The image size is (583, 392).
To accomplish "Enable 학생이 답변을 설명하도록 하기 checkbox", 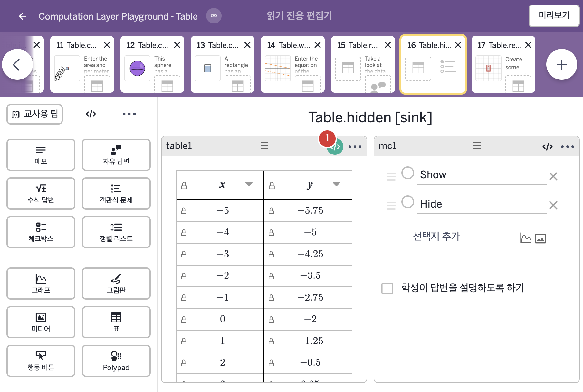I will pyautogui.click(x=387, y=288).
